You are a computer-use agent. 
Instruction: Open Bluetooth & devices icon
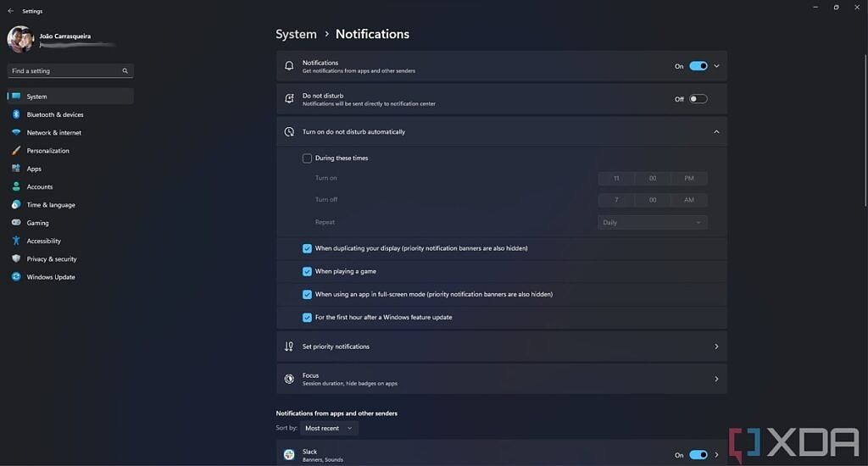(16, 114)
